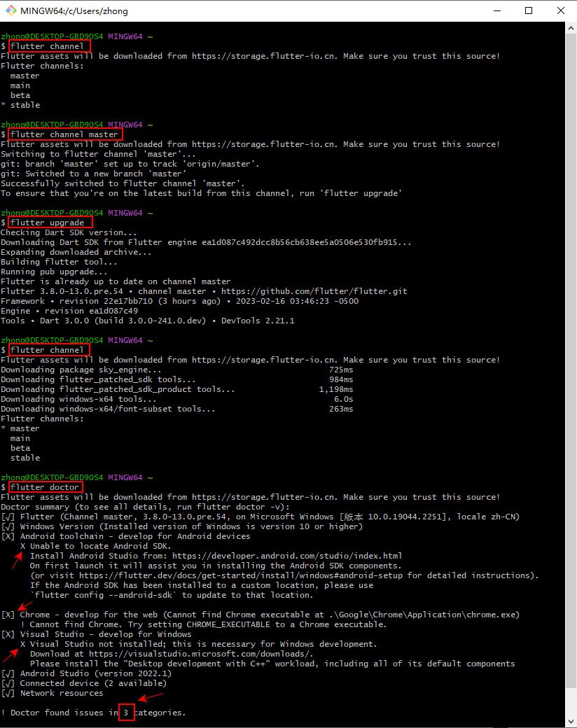Image resolution: width=577 pixels, height=728 pixels.
Task: Click 'Android Studio (version 2022.1)' line
Action: point(86,673)
